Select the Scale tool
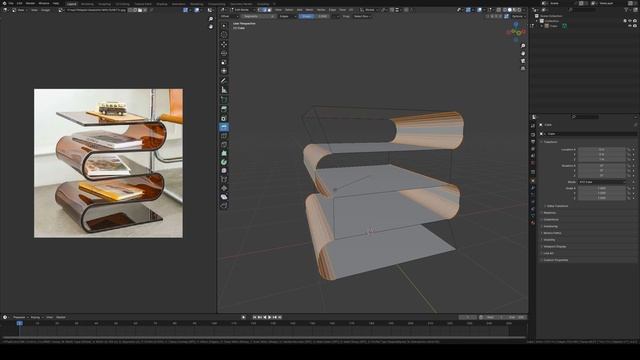This screenshot has height=360, width=640. point(224,62)
